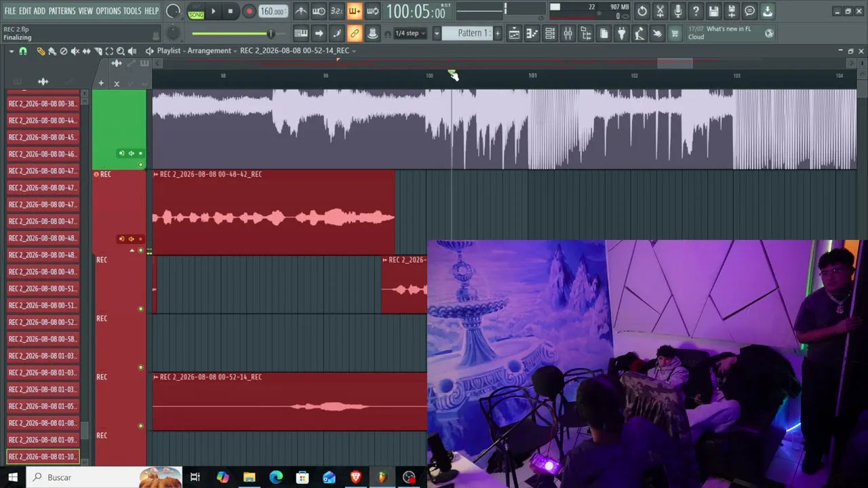
Task: Click the Record button
Action: [x=249, y=11]
